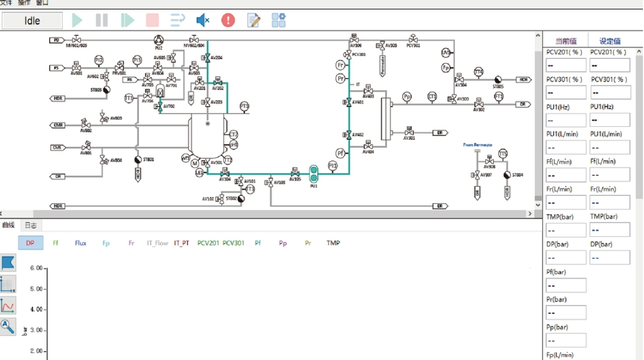Viewport: 644px width, 360px height.
Task: Open the red alarm warning icon
Action: (228, 21)
